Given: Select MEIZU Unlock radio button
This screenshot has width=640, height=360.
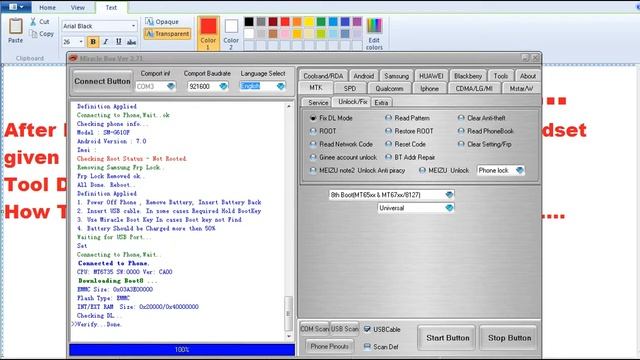Looking at the screenshot, I should 422,170.
